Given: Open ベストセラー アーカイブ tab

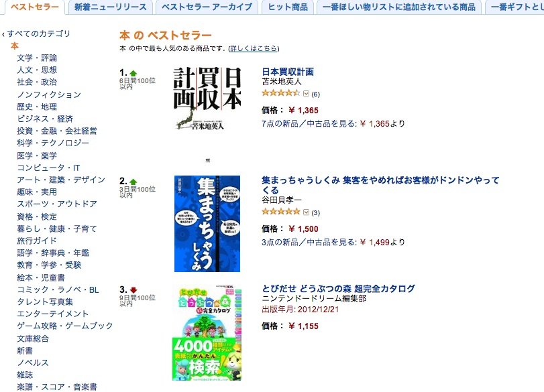Looking at the screenshot, I should (x=207, y=7).
